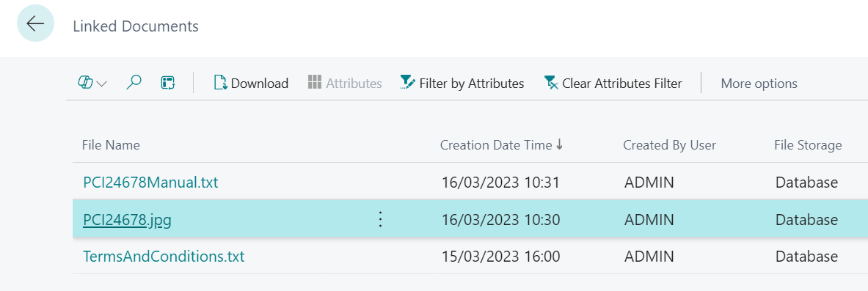Click the Attributes grid icon
Viewport: 868px width, 291px height.
(315, 83)
